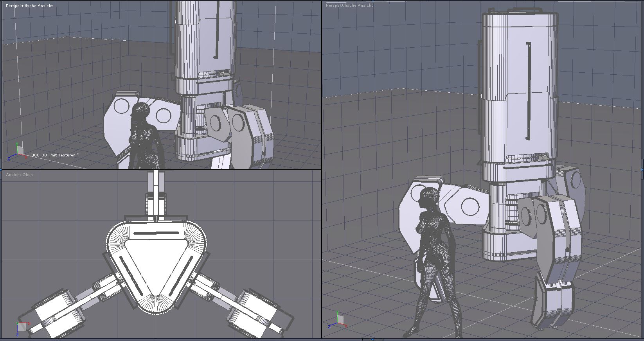644x341 pixels.
Task: Open the top-left 'Perspektifische Ansicht' viewport label
Action: pos(29,6)
